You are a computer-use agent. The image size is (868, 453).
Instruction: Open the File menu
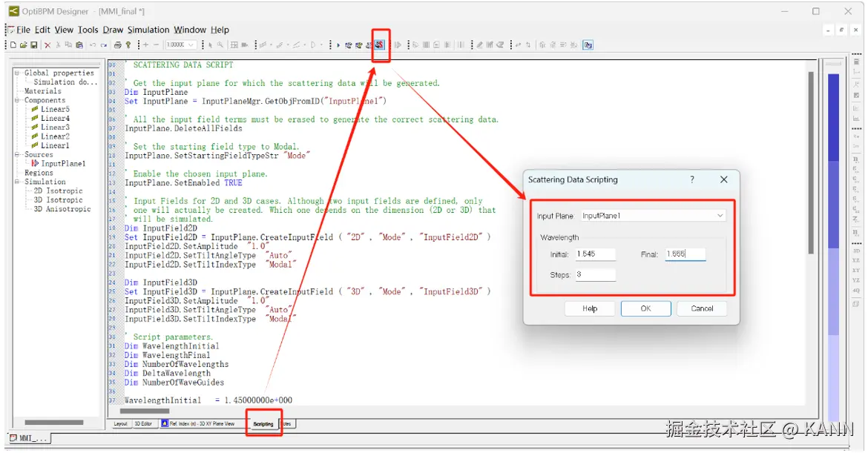pos(23,30)
